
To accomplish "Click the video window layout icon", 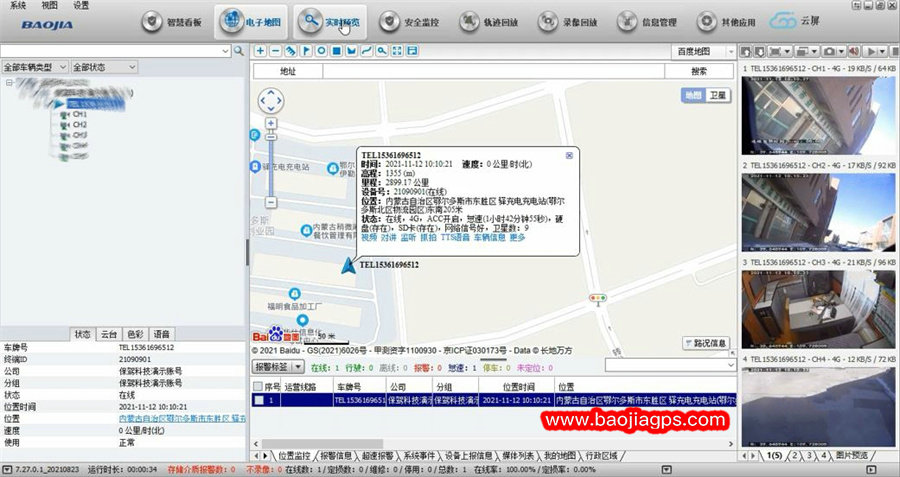I will [802, 52].
